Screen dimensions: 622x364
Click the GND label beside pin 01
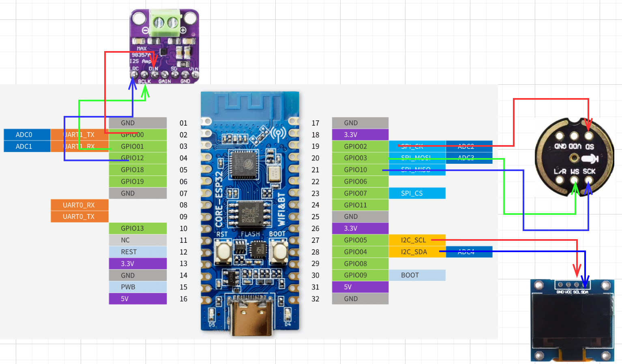point(138,123)
